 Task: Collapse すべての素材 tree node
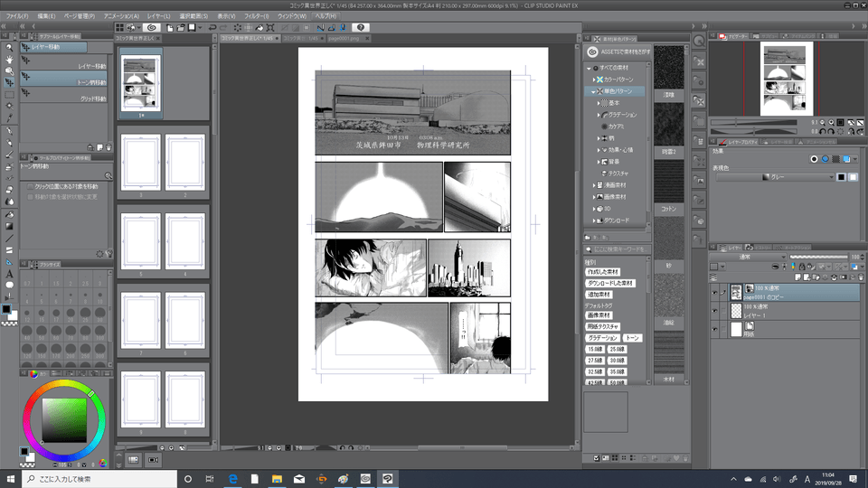tap(589, 68)
